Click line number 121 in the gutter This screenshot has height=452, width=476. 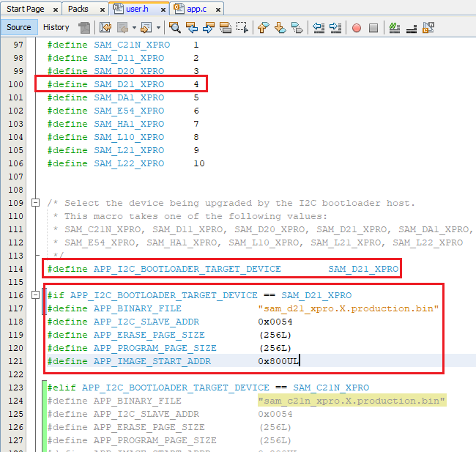pos(15,361)
